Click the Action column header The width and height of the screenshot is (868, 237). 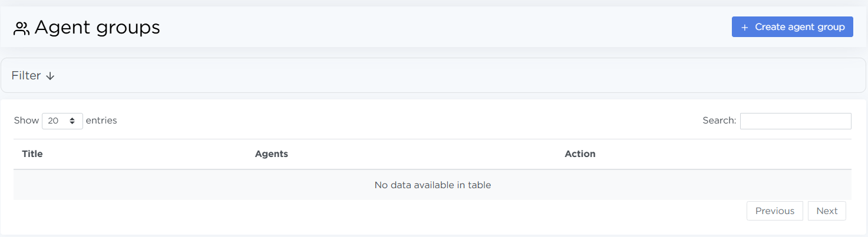click(x=580, y=154)
